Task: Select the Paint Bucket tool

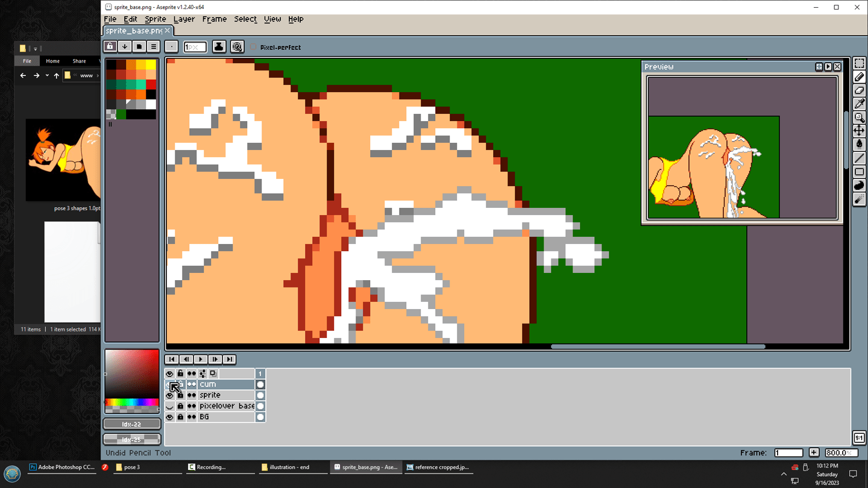Action: 860,144
